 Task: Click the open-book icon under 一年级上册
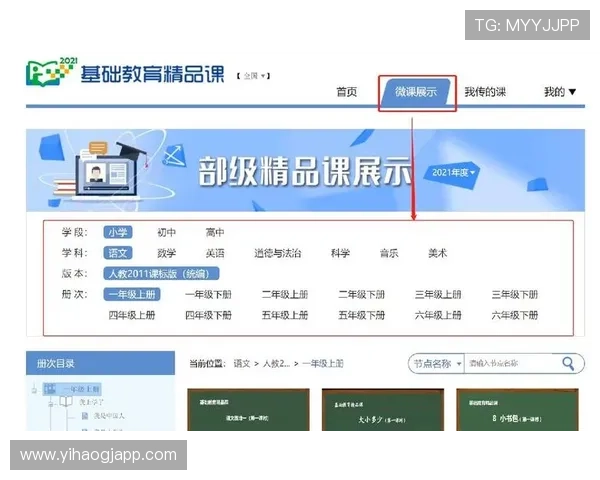coord(65,402)
